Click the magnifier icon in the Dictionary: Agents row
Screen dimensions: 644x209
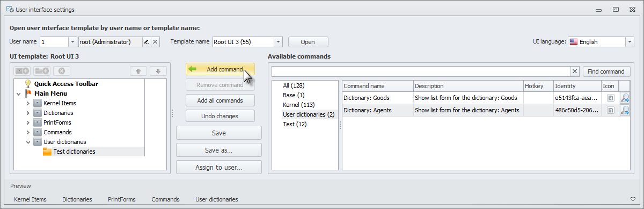pos(625,110)
